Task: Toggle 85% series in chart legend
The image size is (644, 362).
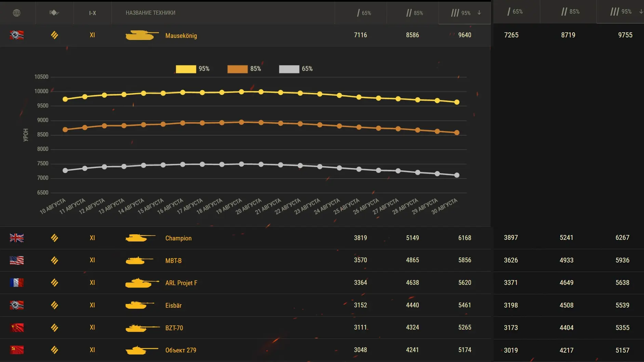Action: click(x=244, y=69)
